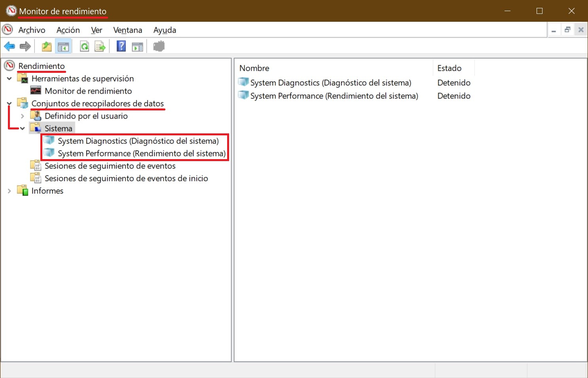
Task: Click the Sistema folder icon in tree
Action: click(x=36, y=128)
